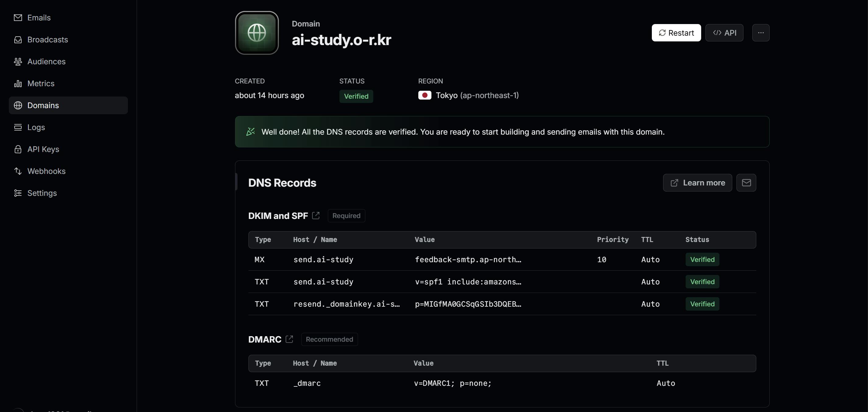Click the resend._domainkey host name
Screen dimensions: 868x412
pos(346,304)
